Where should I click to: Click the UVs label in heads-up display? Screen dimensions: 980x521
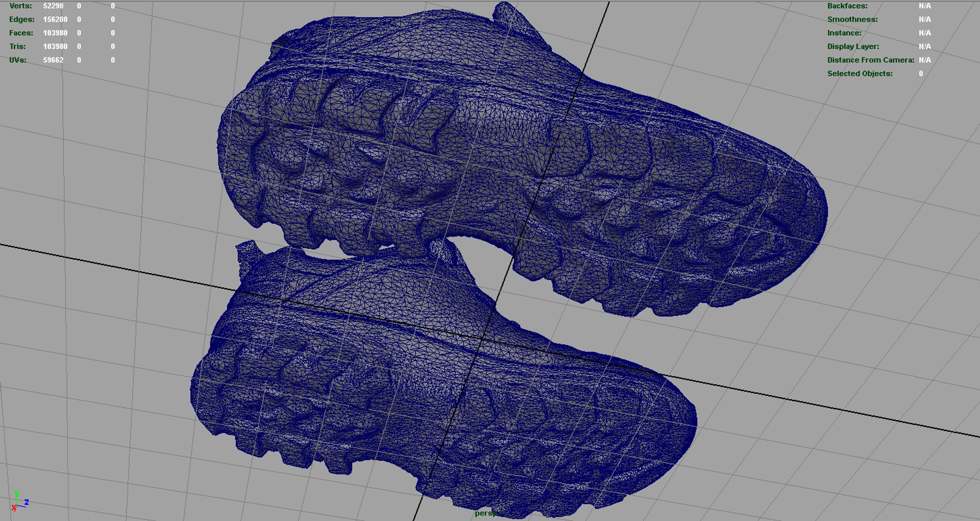click(x=18, y=60)
